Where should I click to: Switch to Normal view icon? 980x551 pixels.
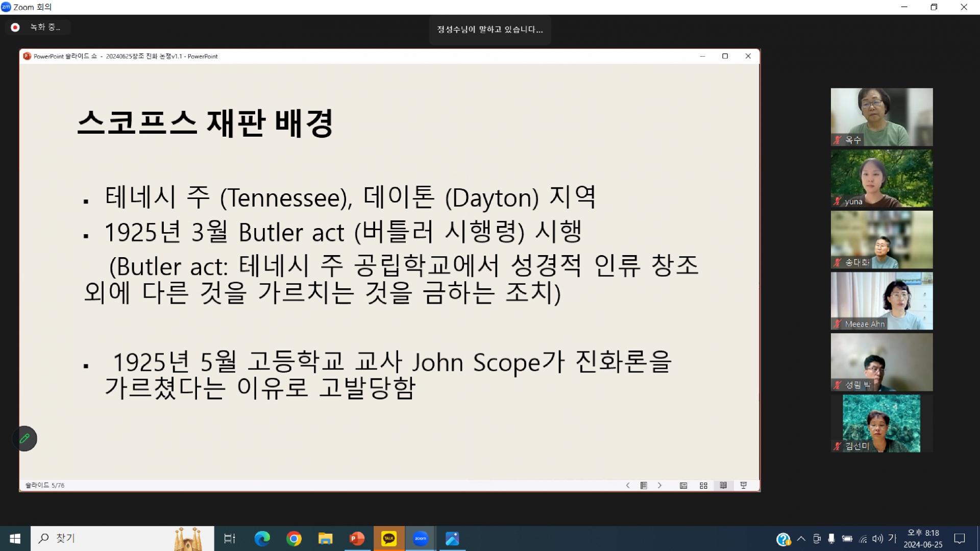pyautogui.click(x=683, y=485)
